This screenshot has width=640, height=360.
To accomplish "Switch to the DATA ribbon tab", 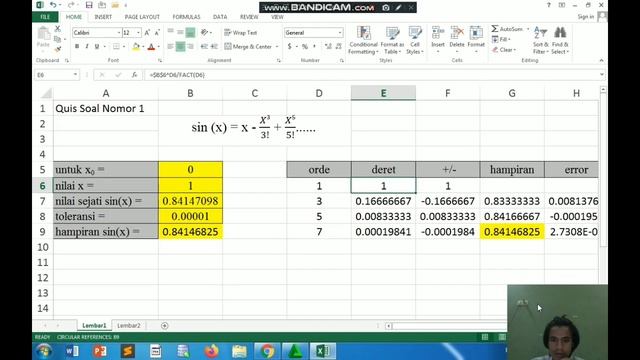I will (x=220, y=17).
